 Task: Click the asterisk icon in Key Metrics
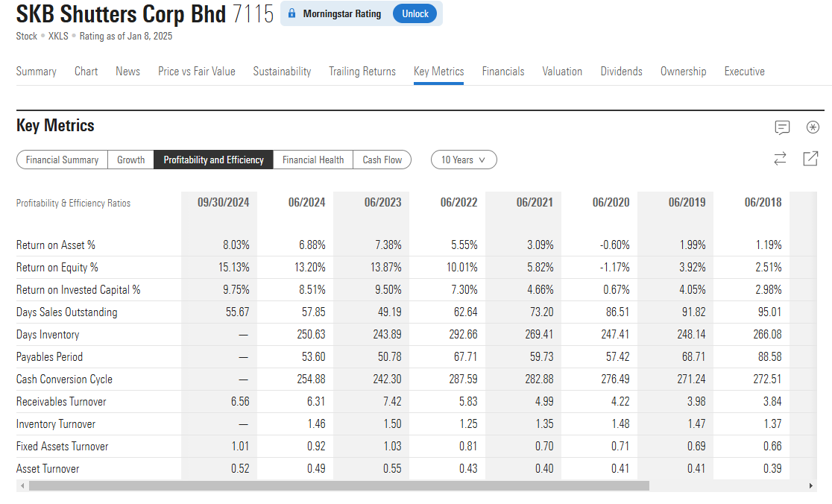pyautogui.click(x=813, y=127)
